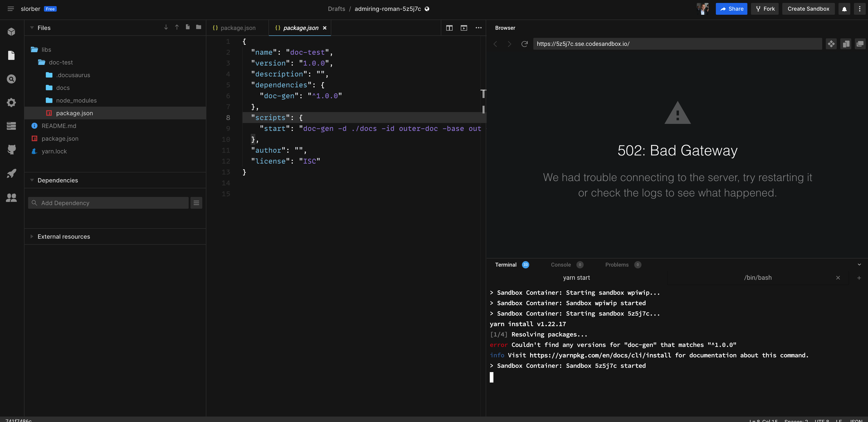Screen dimensions: 868x422
Task: Click the browser preview URL bar
Action: [x=677, y=44]
